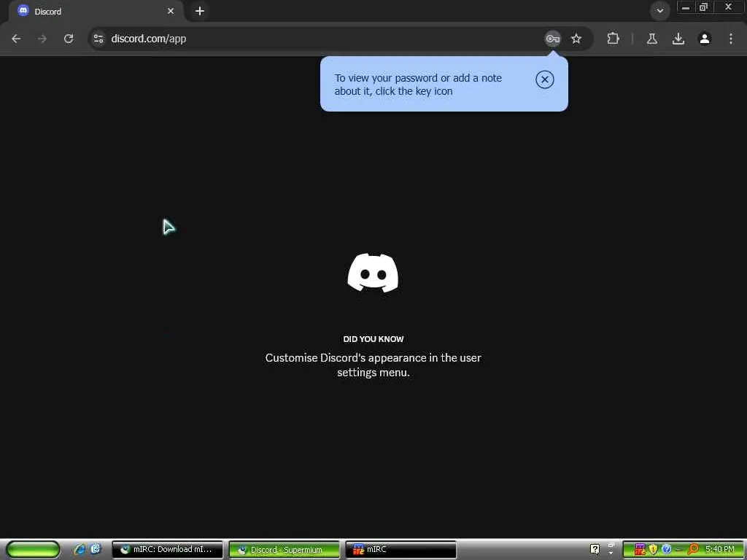Switch to 'mIRC: Download mI...' taskbar window
Image resolution: width=747 pixels, height=560 pixels.
tap(167, 550)
